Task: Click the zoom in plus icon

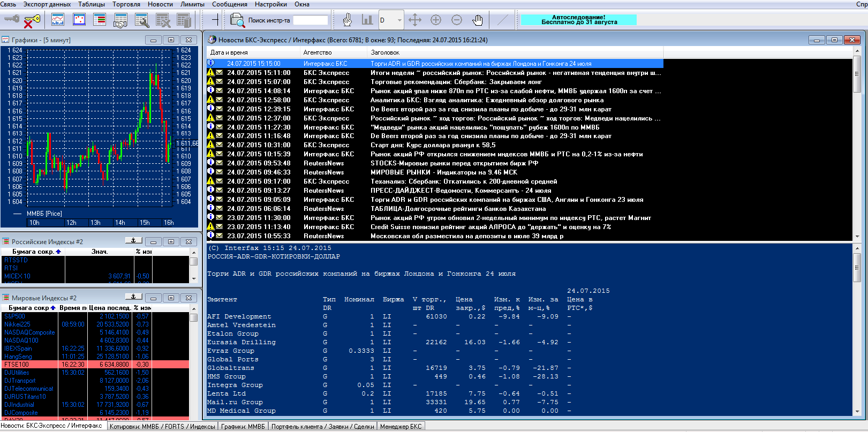Action: tap(436, 20)
